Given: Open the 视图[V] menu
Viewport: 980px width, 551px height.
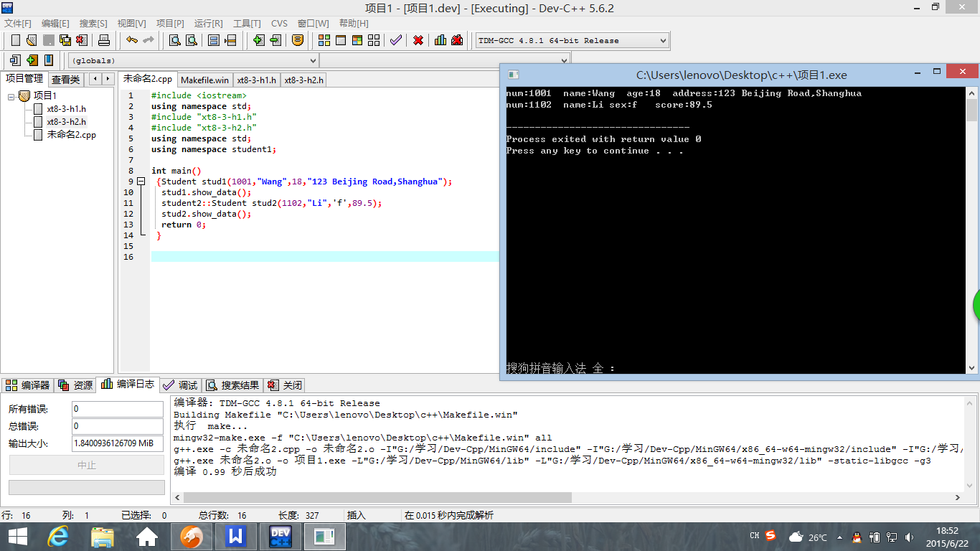Looking at the screenshot, I should point(131,24).
